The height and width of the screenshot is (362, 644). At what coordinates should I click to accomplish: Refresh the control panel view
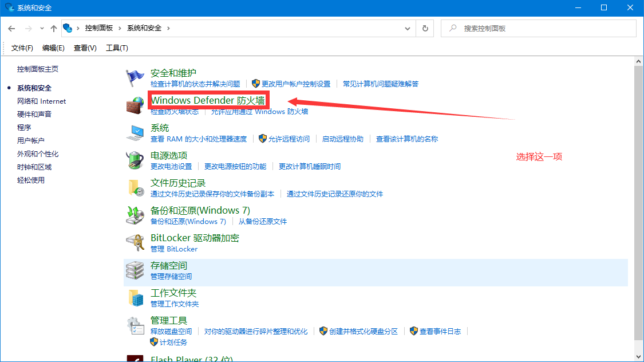point(425,28)
